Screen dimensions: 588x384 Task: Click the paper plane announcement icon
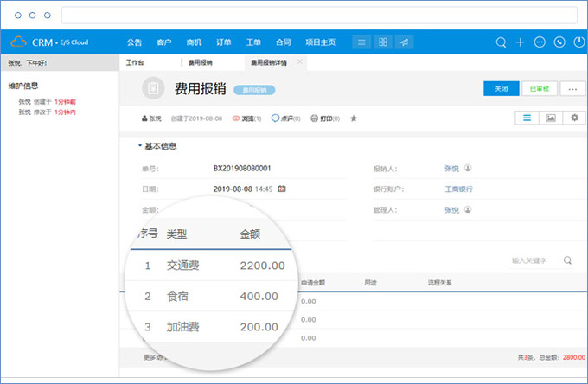click(x=405, y=42)
